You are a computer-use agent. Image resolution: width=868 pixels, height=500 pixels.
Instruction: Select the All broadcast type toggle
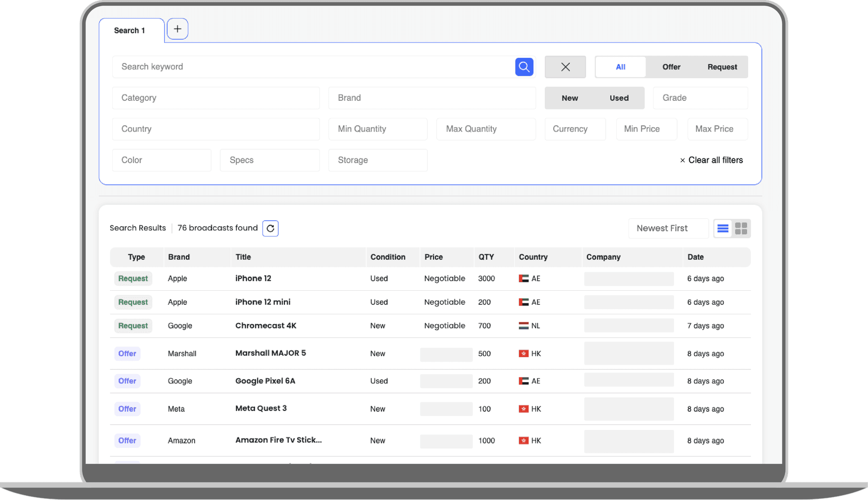pos(620,67)
